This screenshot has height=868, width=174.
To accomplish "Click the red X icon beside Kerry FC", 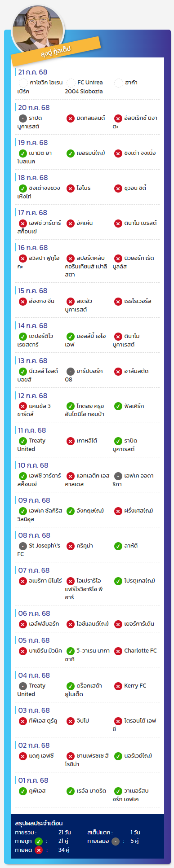I will click(x=118, y=686).
